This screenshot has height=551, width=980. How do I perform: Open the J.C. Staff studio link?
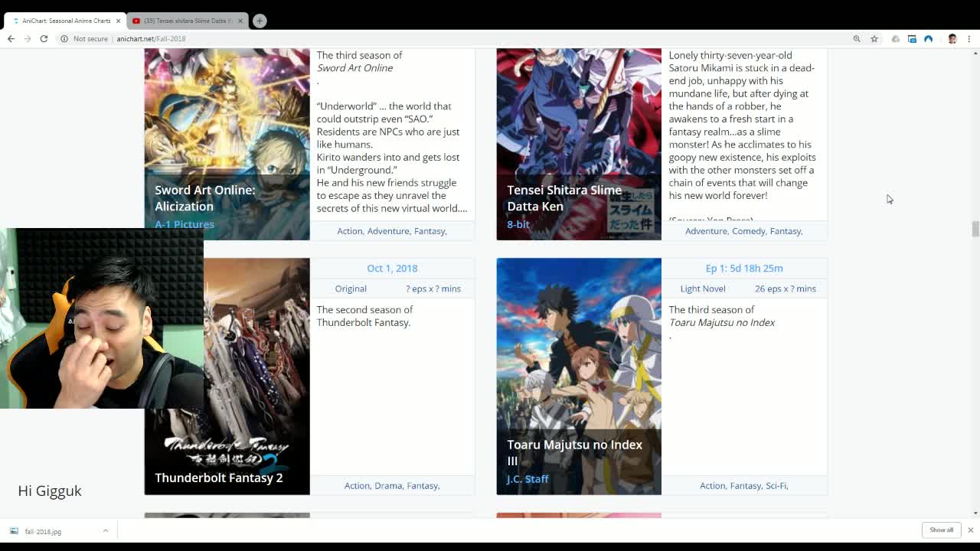click(528, 479)
